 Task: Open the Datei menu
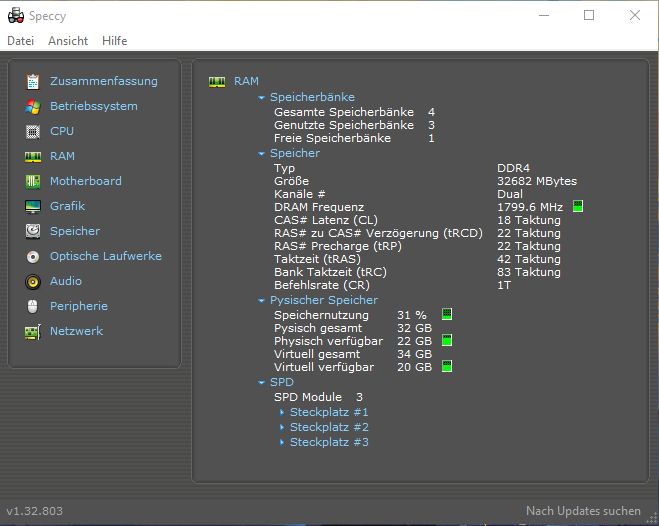tap(20, 41)
